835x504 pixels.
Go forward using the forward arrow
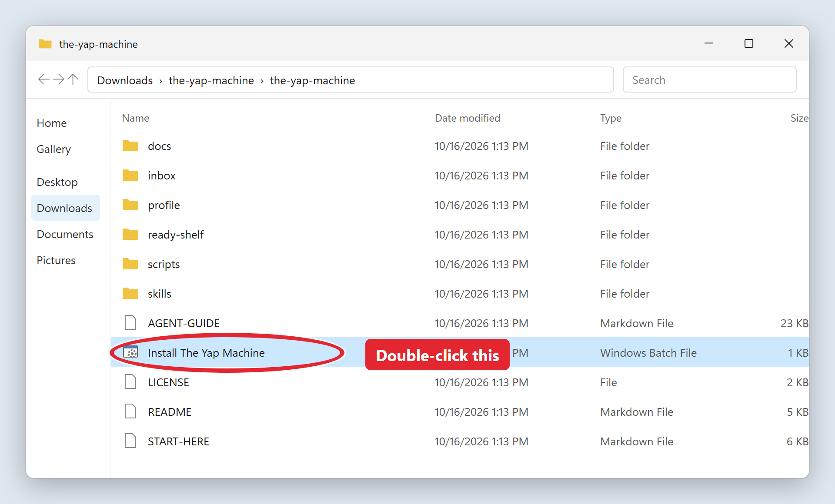59,80
